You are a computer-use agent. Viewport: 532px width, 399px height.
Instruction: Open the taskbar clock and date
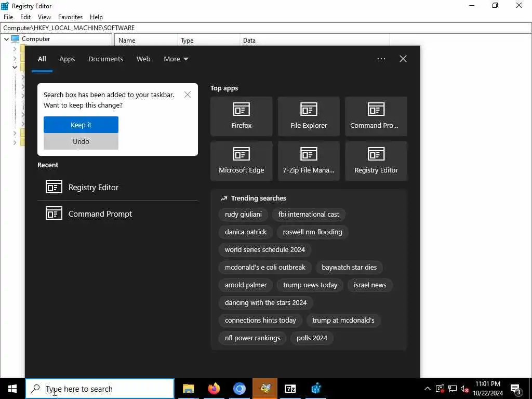[488, 389]
